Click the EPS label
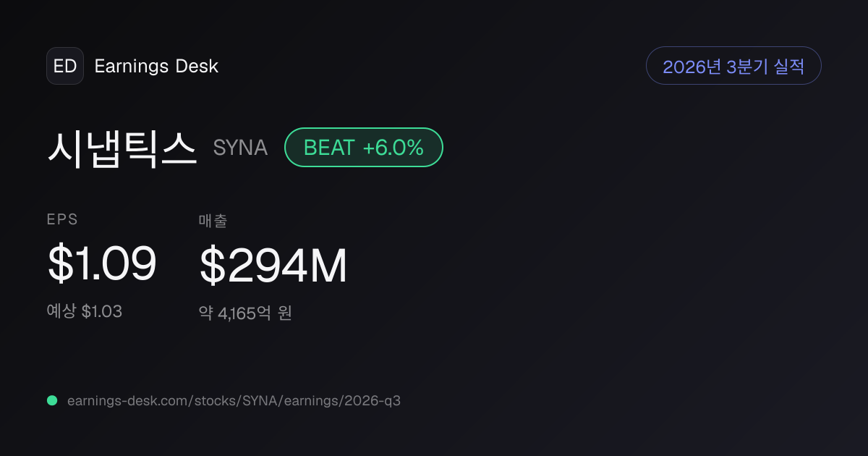This screenshot has width=868, height=456. pyautogui.click(x=62, y=220)
